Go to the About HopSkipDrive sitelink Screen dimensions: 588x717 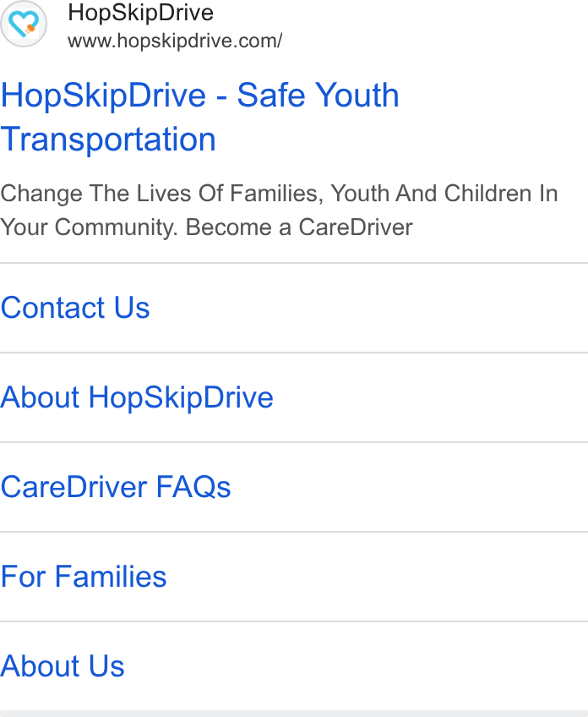137,397
